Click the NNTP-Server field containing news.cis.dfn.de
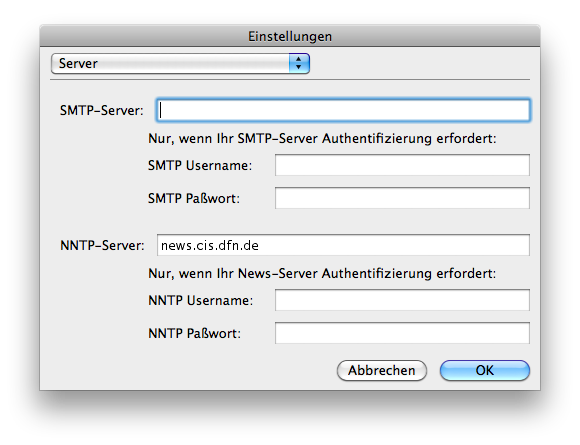This screenshot has height=445, width=580. pyautogui.click(x=343, y=245)
